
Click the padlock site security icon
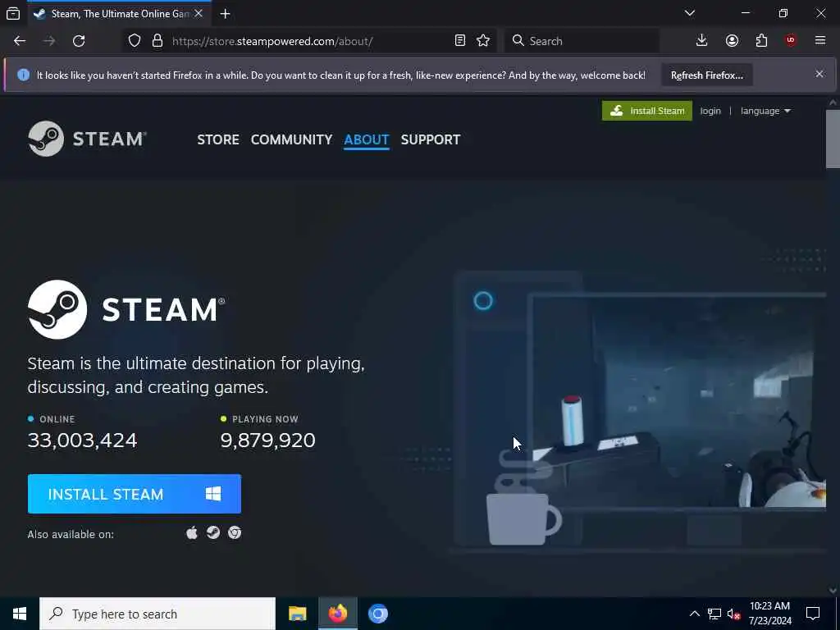(157, 41)
